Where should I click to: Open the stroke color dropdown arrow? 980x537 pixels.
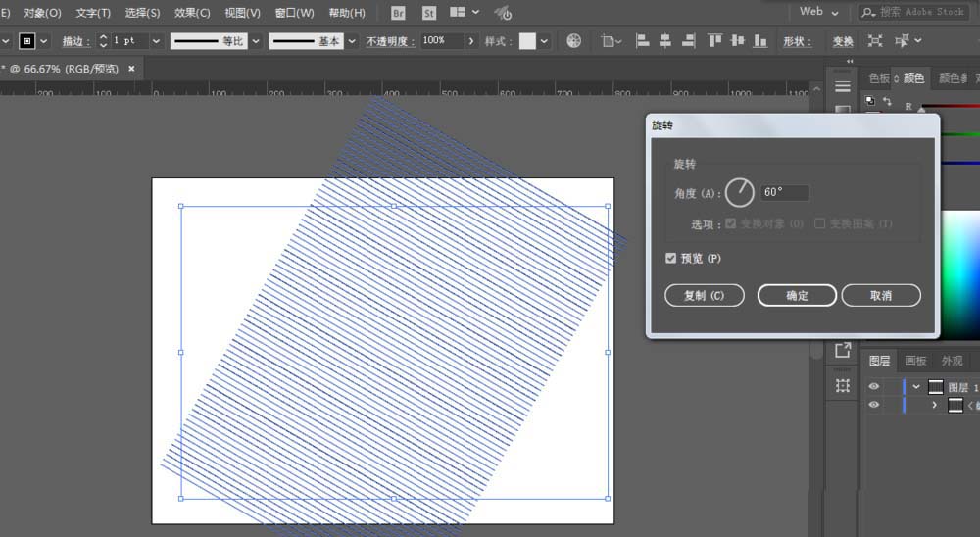pos(44,41)
